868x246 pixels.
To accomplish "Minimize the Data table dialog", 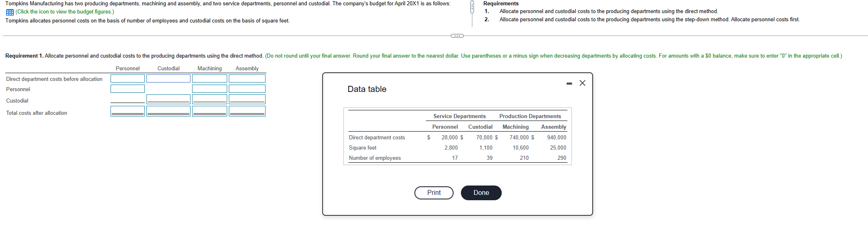I will [x=569, y=83].
